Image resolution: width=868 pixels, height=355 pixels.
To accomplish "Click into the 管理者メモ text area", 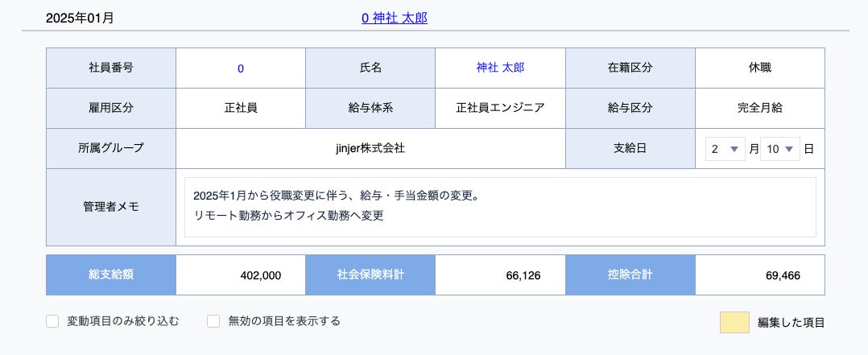I will (500, 208).
